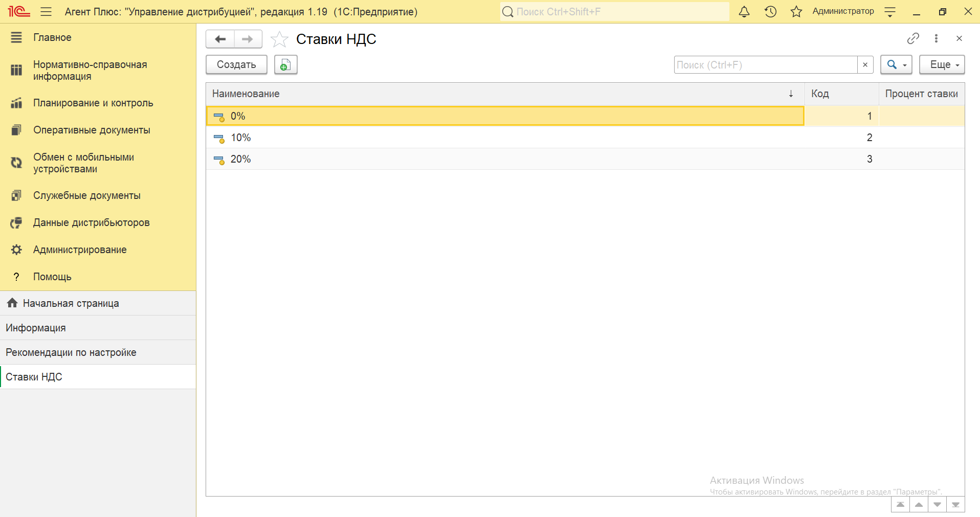Open the search magnifier dropdown
This screenshot has width=980, height=517.
(x=896, y=65)
